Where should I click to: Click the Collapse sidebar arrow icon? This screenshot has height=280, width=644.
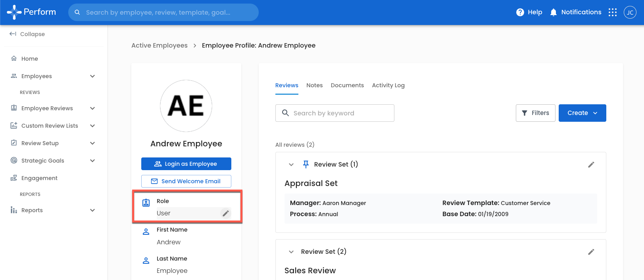(x=13, y=34)
